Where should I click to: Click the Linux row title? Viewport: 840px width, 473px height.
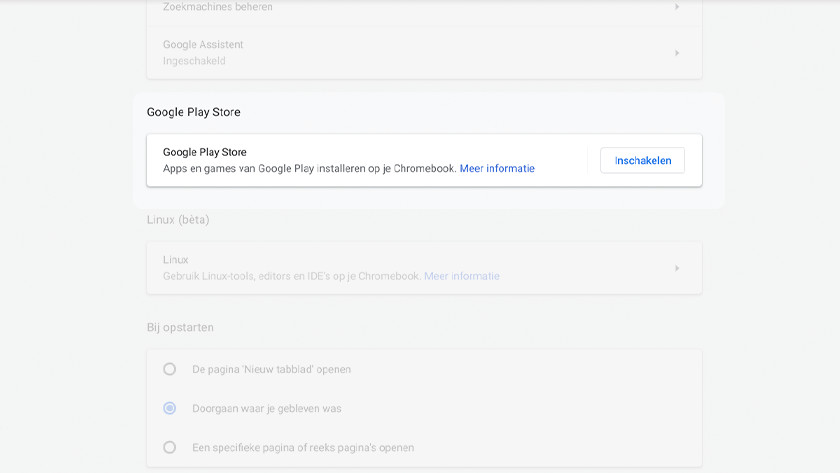tap(176, 260)
